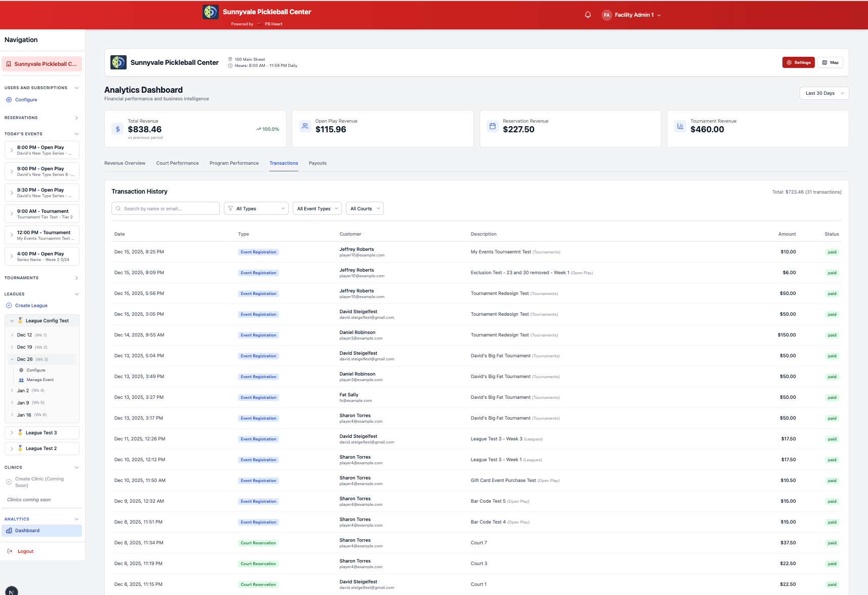Switch to the Court Performance tab
Viewport: 868px width, 595px height.
[177, 163]
